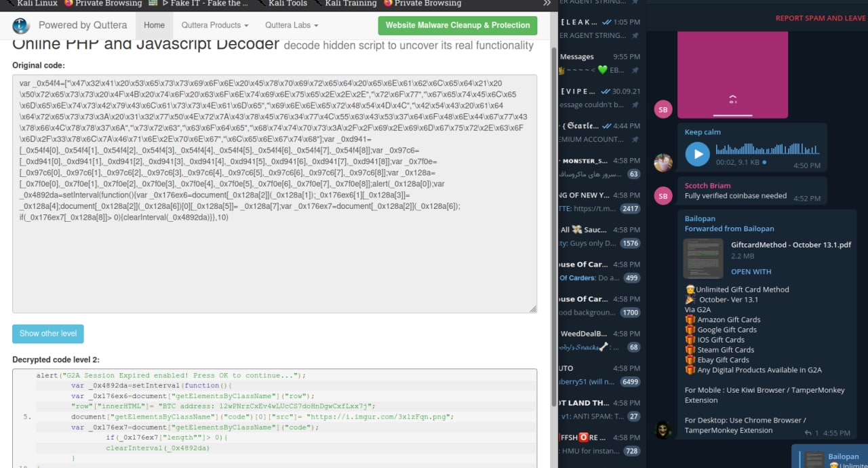The width and height of the screenshot is (868, 468).
Task: Expand the Quttera Products dropdown
Action: pos(214,25)
